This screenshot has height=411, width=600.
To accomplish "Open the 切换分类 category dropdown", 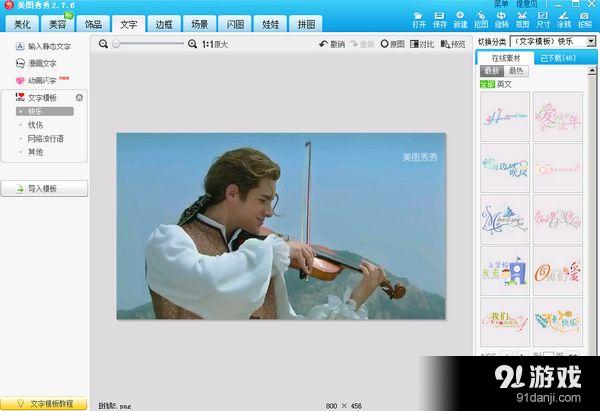I will (x=553, y=41).
